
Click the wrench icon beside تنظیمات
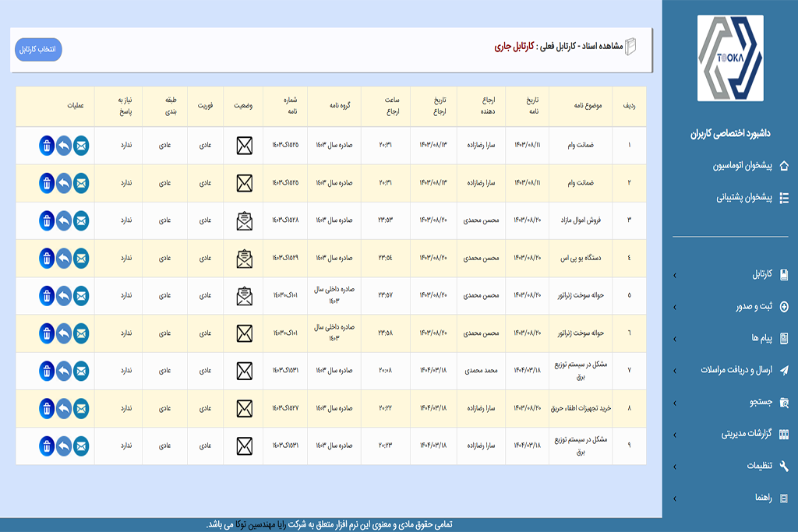coord(784,466)
